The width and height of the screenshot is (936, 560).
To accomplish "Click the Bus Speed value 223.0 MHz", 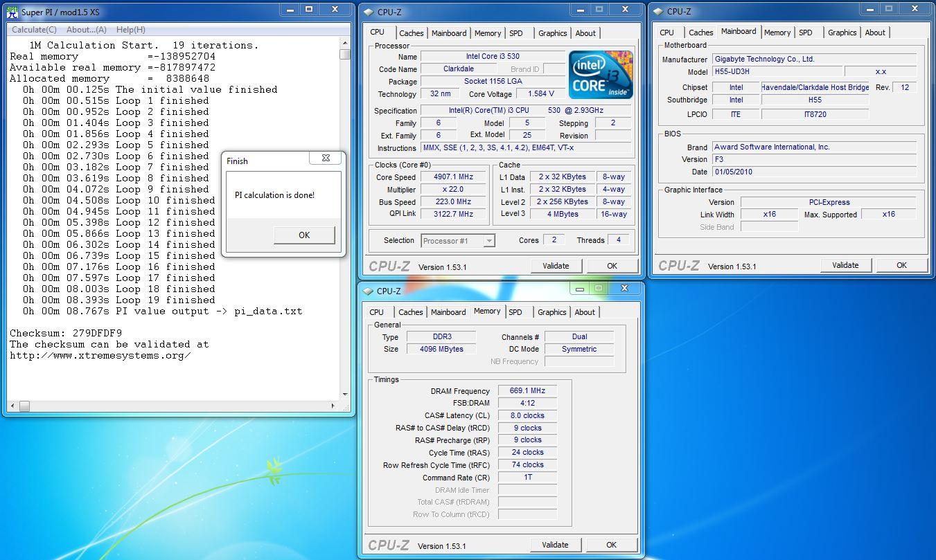I will pos(453,201).
